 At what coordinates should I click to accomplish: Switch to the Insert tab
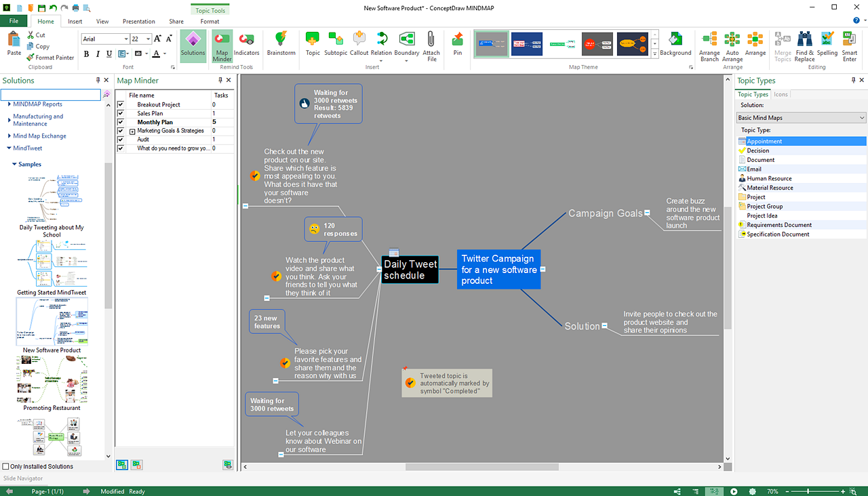click(75, 22)
